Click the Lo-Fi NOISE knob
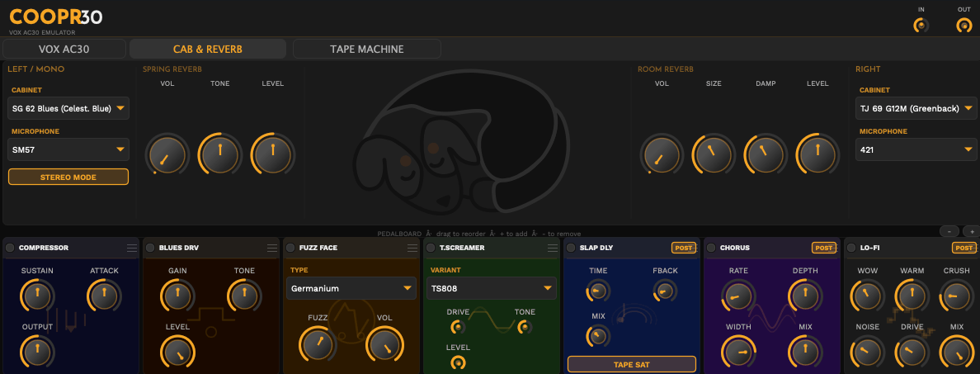 point(868,352)
